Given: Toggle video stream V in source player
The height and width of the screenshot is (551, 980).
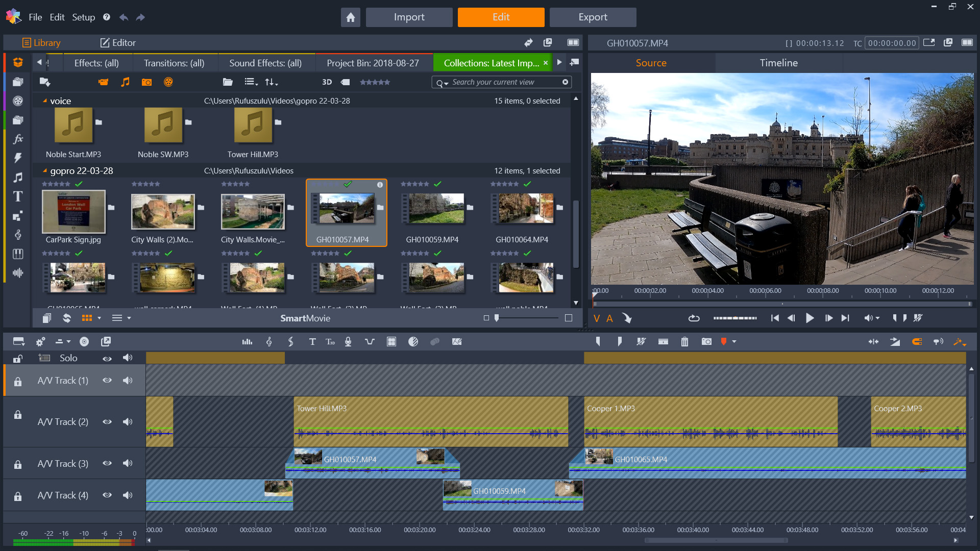Looking at the screenshot, I should pyautogui.click(x=597, y=318).
